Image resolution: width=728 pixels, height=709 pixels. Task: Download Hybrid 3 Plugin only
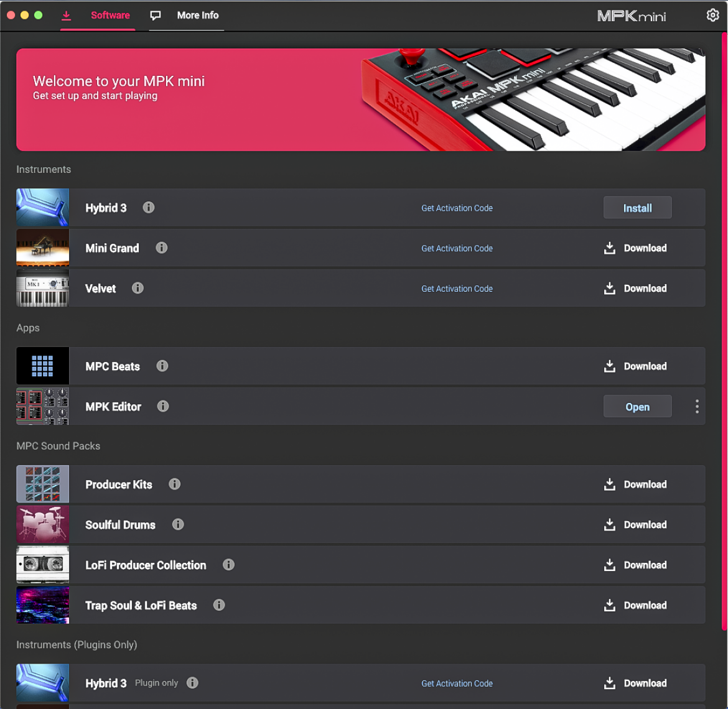(x=636, y=683)
